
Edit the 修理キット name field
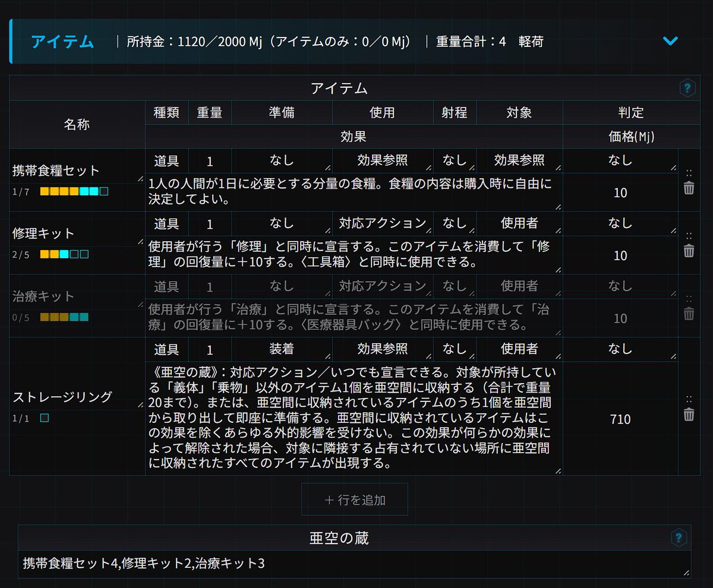tap(77, 234)
